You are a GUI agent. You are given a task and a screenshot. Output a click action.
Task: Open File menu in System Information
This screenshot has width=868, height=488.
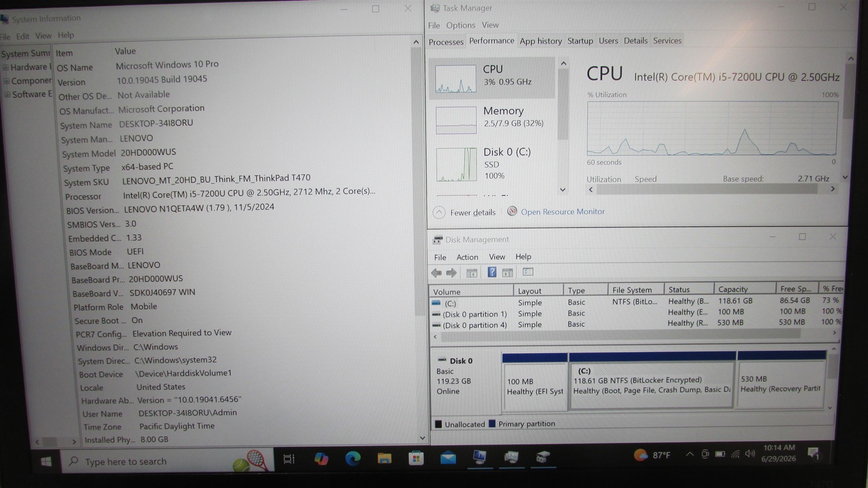coord(5,37)
